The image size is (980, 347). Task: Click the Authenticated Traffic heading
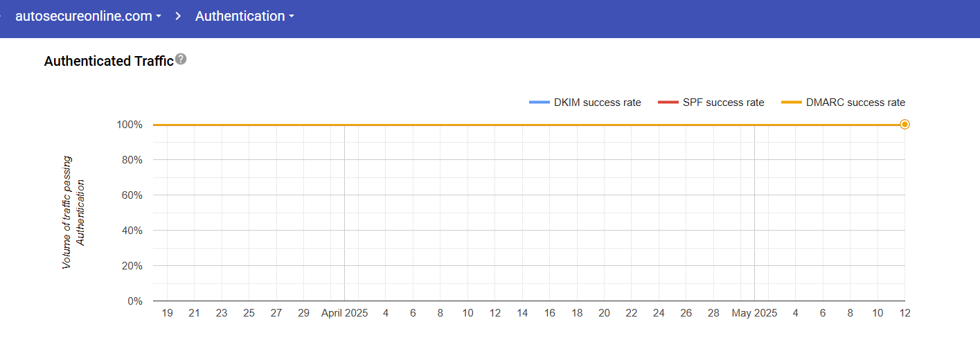tap(108, 61)
